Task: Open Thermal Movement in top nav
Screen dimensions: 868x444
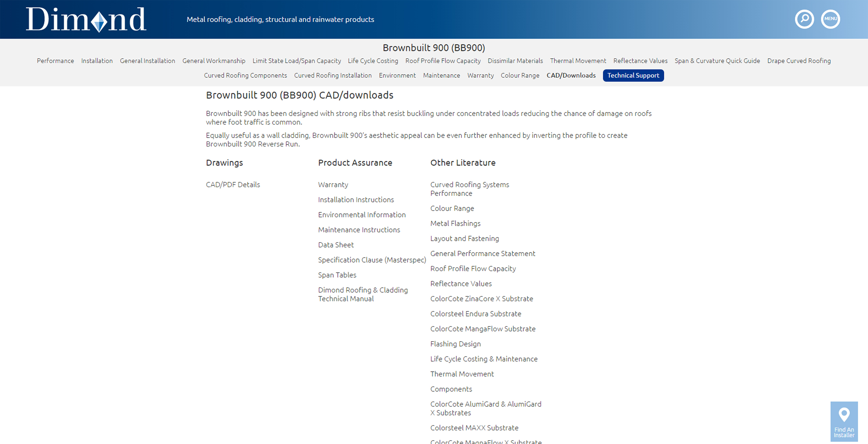Action: 578,61
